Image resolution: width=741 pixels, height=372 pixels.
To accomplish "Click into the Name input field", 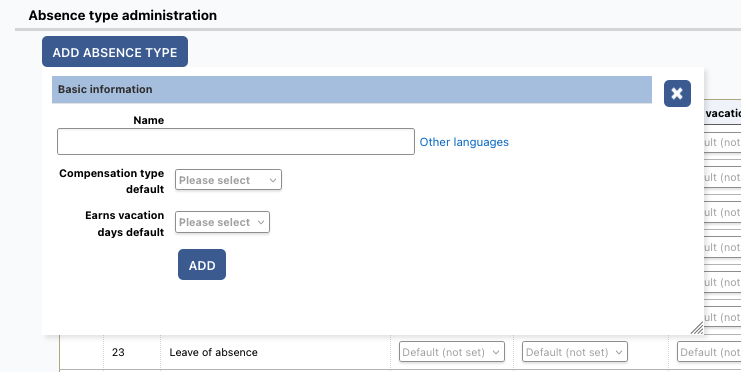I will click(x=236, y=141).
